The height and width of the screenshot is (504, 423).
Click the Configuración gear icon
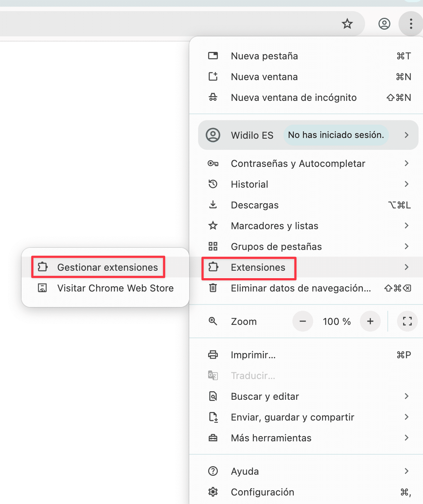tap(213, 492)
